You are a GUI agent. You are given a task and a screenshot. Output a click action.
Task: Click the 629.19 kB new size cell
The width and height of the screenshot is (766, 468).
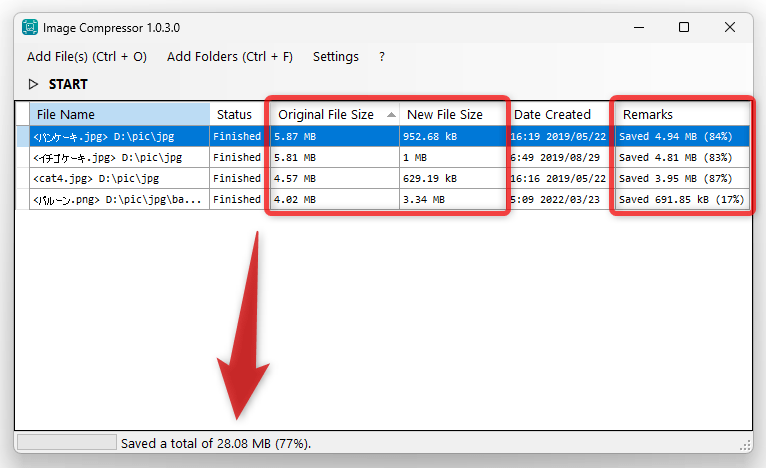coord(453,178)
